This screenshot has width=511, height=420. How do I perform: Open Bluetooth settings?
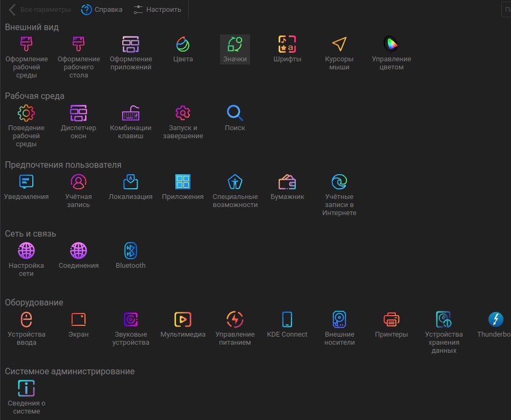(131, 255)
